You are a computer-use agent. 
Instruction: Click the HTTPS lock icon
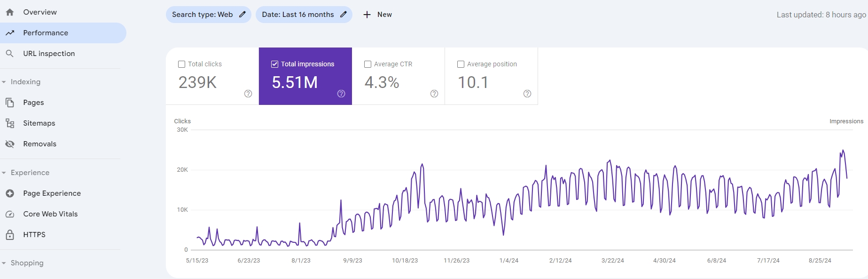pos(9,235)
